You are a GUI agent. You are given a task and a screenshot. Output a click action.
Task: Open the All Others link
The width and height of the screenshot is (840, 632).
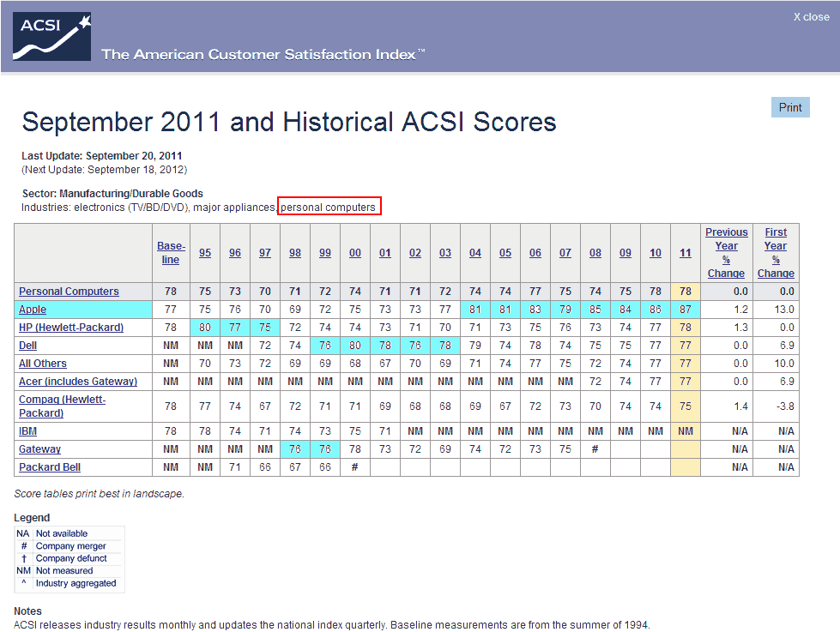coord(42,363)
